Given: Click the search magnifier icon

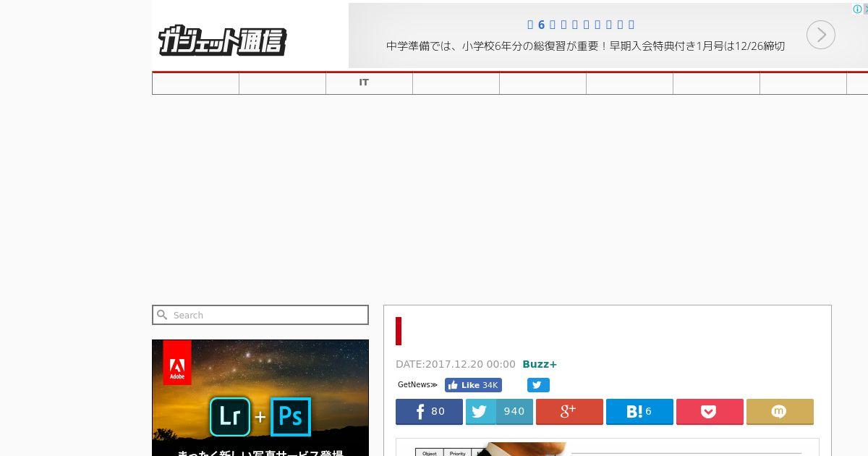Looking at the screenshot, I should point(163,315).
